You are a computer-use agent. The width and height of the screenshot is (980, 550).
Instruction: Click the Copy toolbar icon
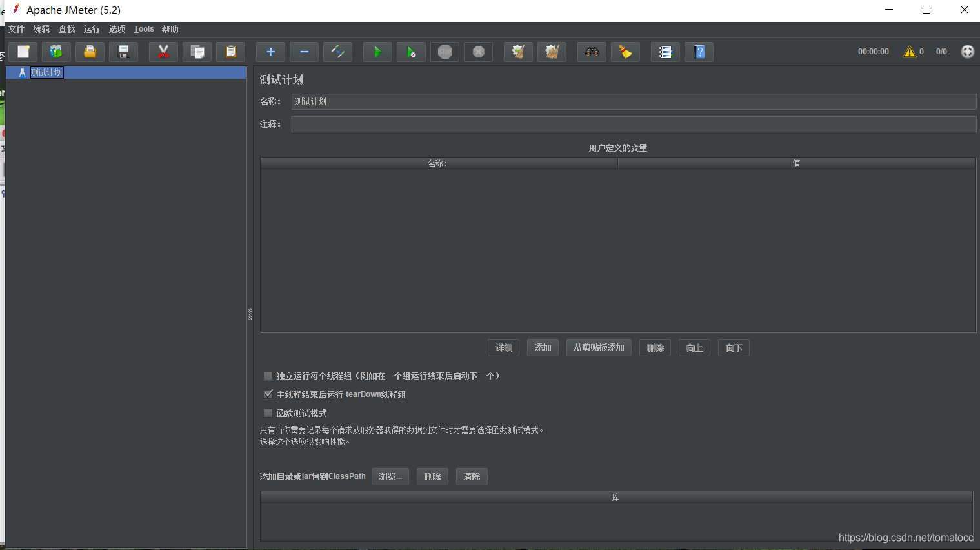click(197, 52)
